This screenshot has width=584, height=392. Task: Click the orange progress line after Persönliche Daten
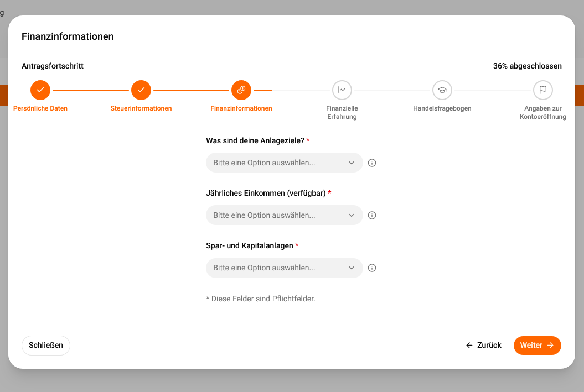pos(90,90)
